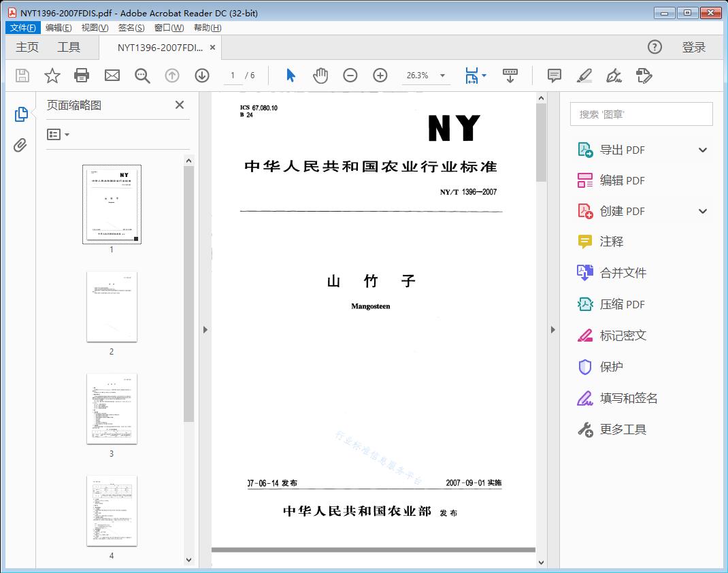The height and width of the screenshot is (573, 728).
Task: Click the zoom out minus icon
Action: pos(350,76)
